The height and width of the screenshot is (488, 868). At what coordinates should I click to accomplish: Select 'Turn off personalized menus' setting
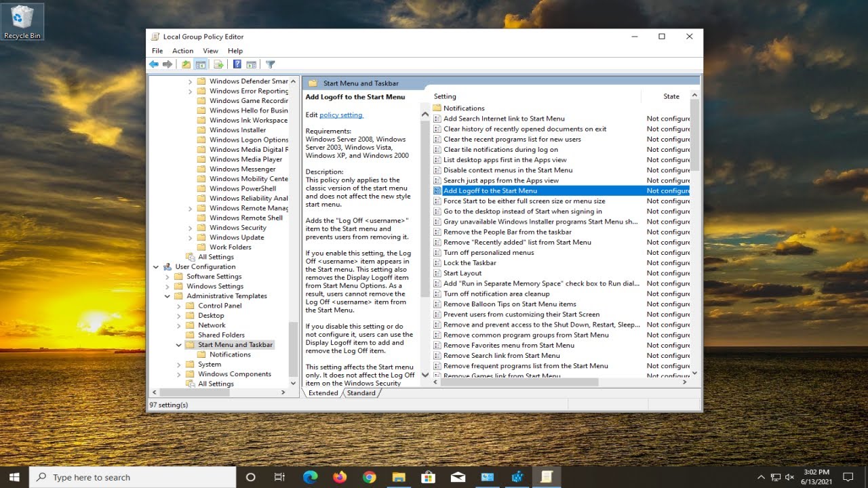pyautogui.click(x=489, y=253)
